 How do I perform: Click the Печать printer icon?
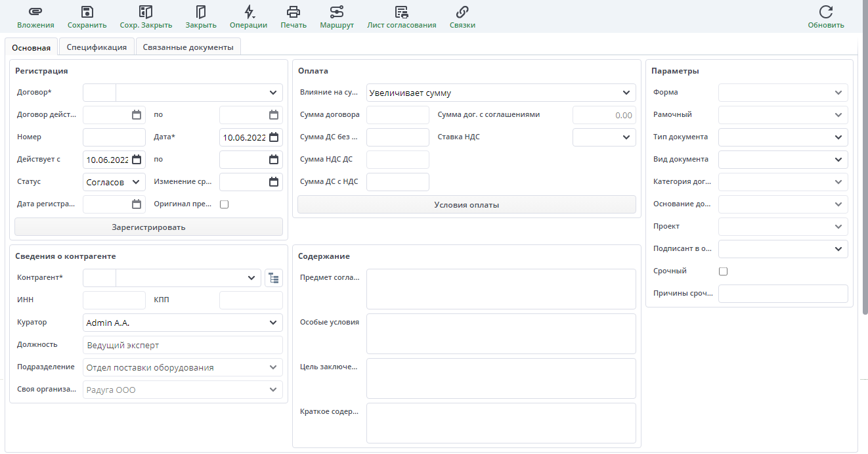293,12
